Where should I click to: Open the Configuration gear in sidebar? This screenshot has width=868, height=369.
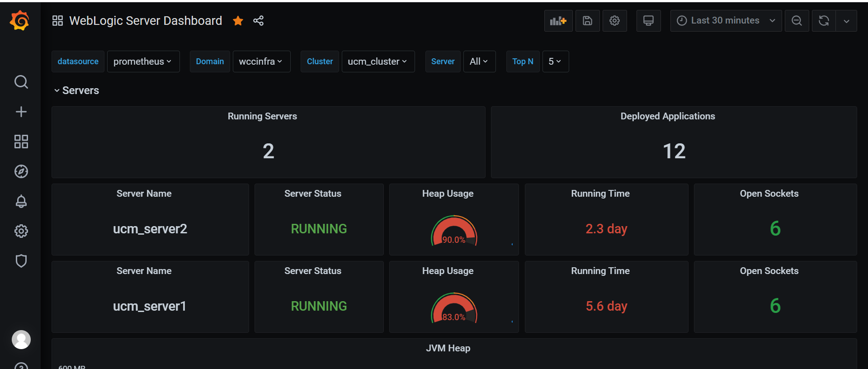(21, 231)
